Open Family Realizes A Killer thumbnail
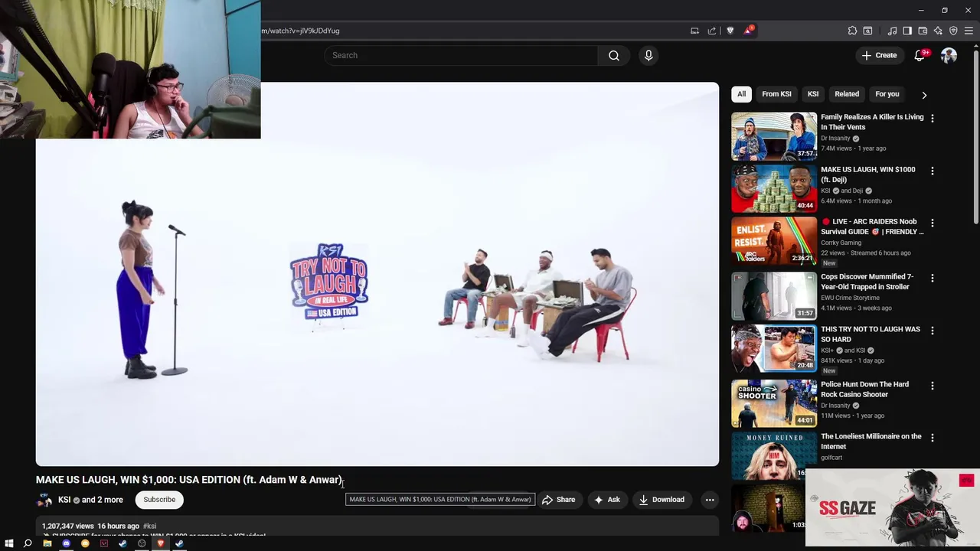The height and width of the screenshot is (551, 980). (774, 136)
